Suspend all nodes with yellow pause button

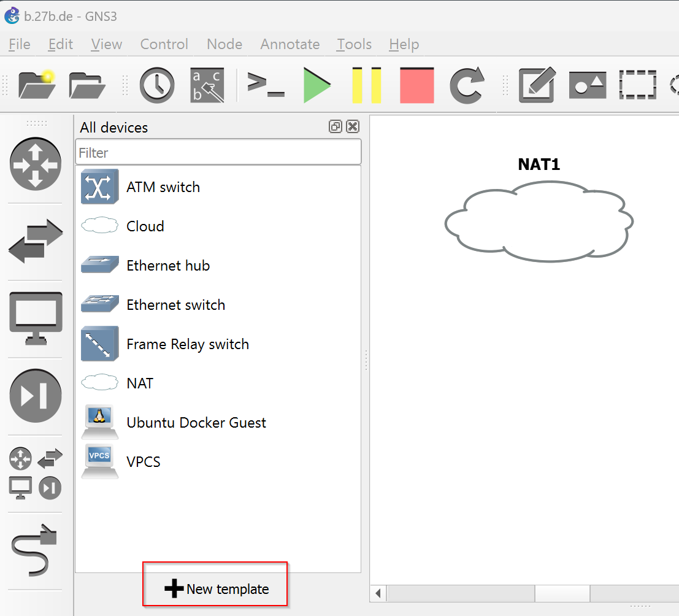[x=367, y=85]
